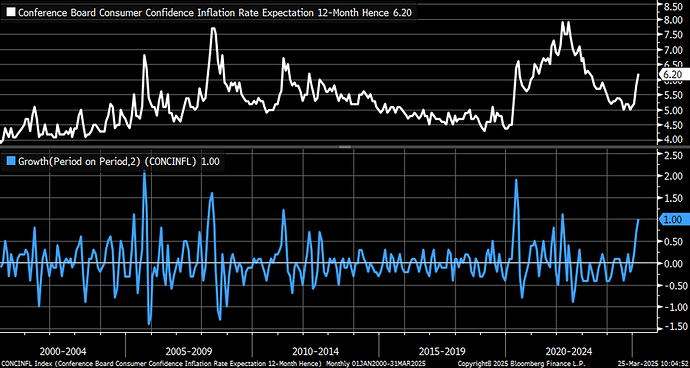Click the white legend swatch for Inflation Expectation
This screenshot has height=368, width=690.
(x=11, y=13)
